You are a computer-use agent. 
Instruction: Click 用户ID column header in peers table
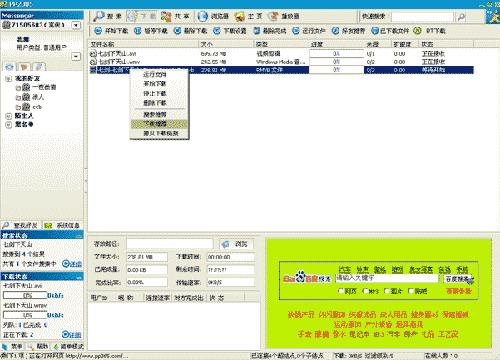(x=99, y=298)
